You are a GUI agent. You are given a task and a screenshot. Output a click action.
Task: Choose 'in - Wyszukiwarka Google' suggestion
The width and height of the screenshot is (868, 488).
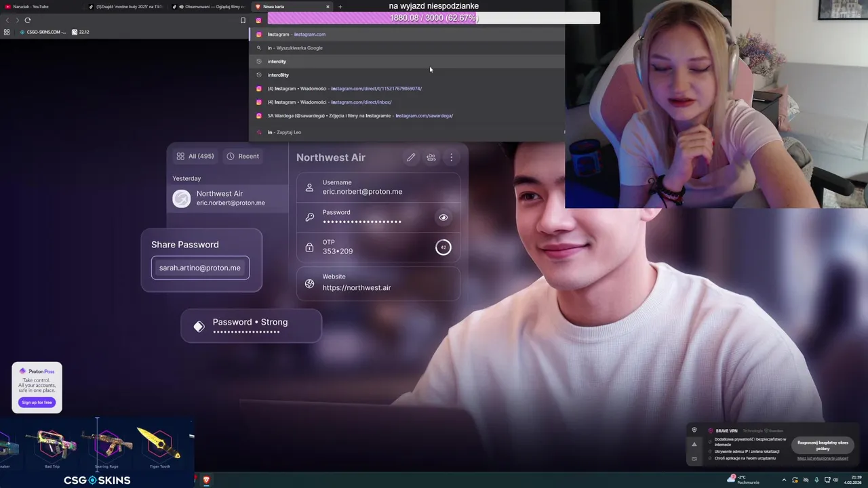[x=407, y=47]
